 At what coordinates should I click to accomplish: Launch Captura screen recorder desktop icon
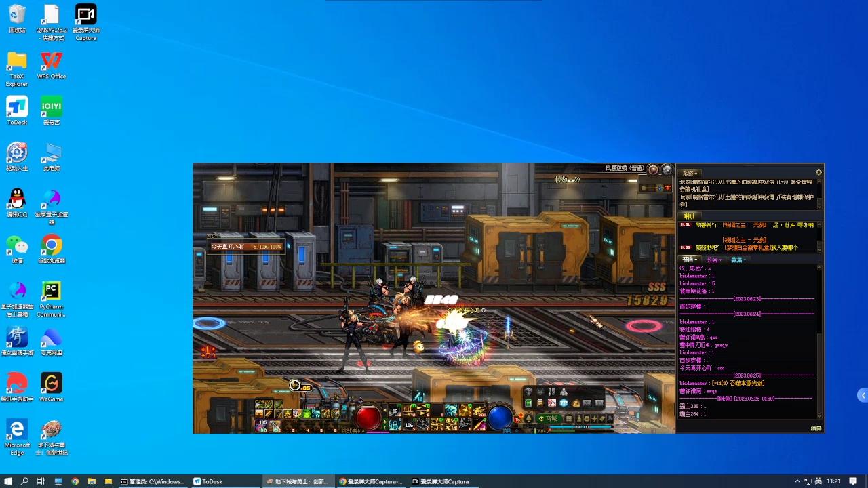(x=85, y=22)
